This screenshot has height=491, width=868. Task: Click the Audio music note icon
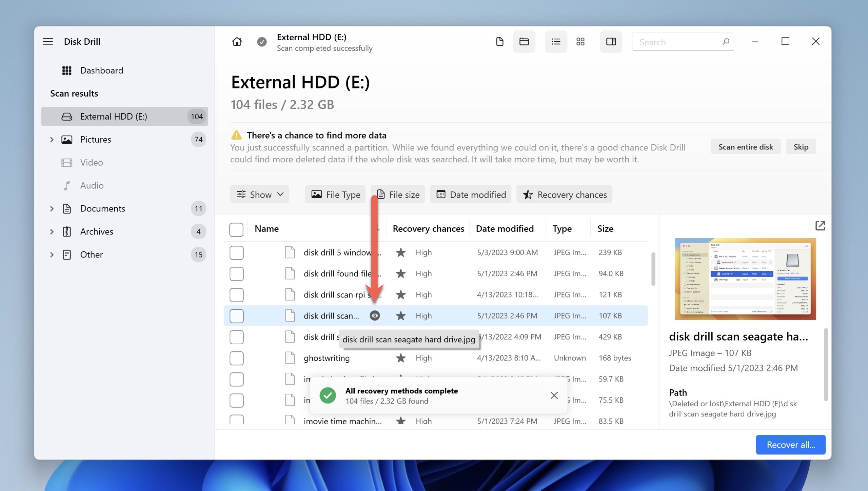pyautogui.click(x=67, y=186)
